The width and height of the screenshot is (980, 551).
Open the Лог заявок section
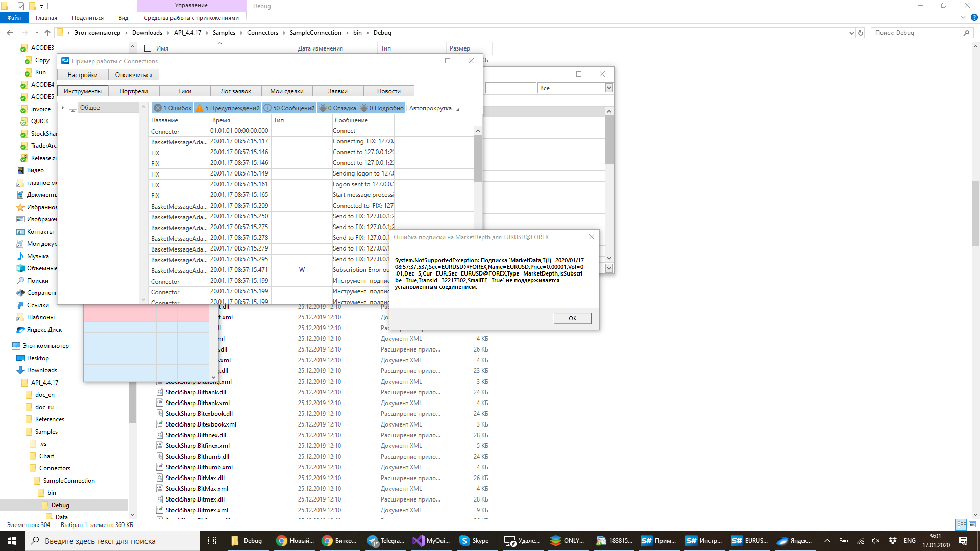coord(236,91)
